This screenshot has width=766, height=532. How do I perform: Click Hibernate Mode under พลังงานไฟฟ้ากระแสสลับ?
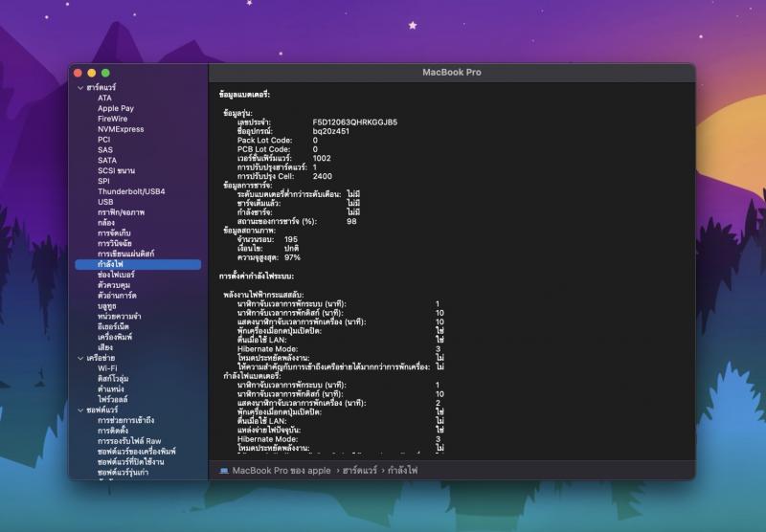click(268, 349)
